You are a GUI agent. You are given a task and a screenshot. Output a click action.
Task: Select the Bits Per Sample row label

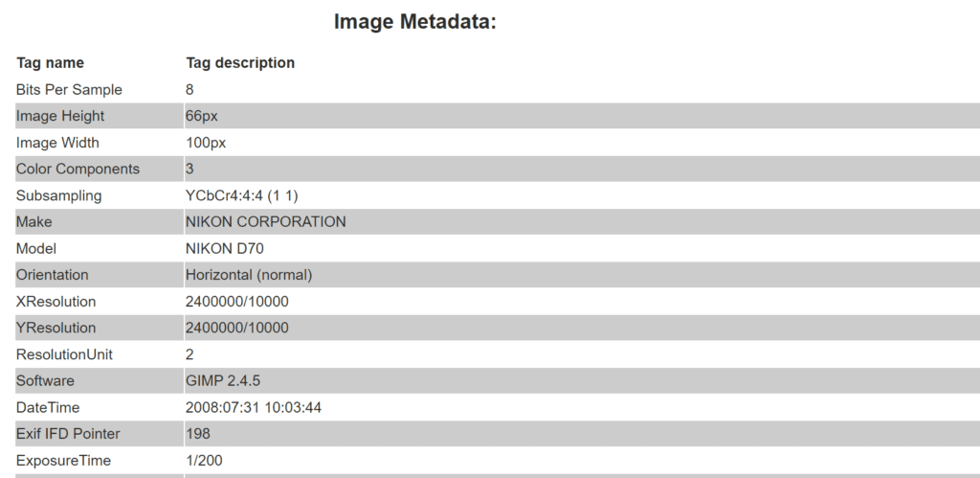69,90
